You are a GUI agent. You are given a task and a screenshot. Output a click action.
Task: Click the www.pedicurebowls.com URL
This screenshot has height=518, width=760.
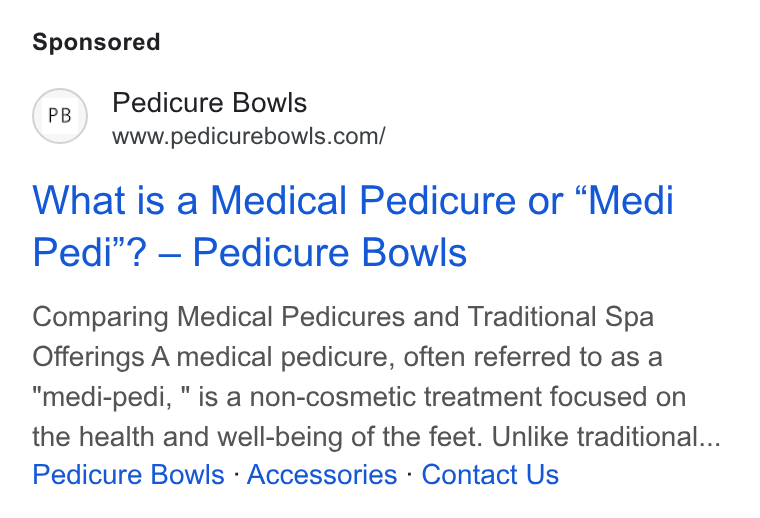[249, 136]
